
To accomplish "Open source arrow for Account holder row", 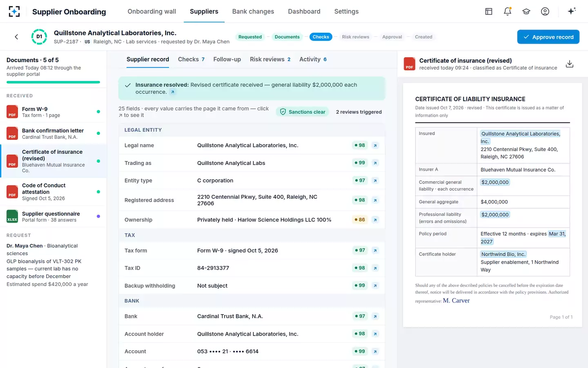I will 375,334.
